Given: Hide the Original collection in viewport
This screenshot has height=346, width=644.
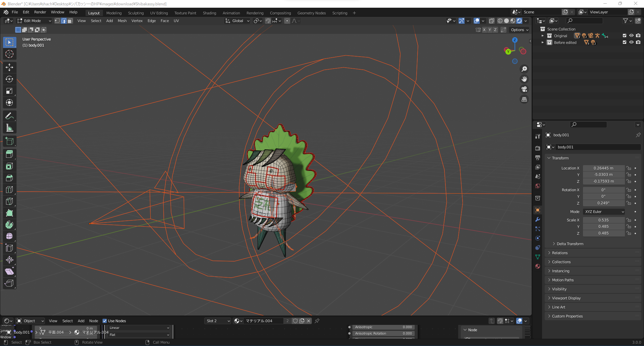Looking at the screenshot, I should point(631,36).
